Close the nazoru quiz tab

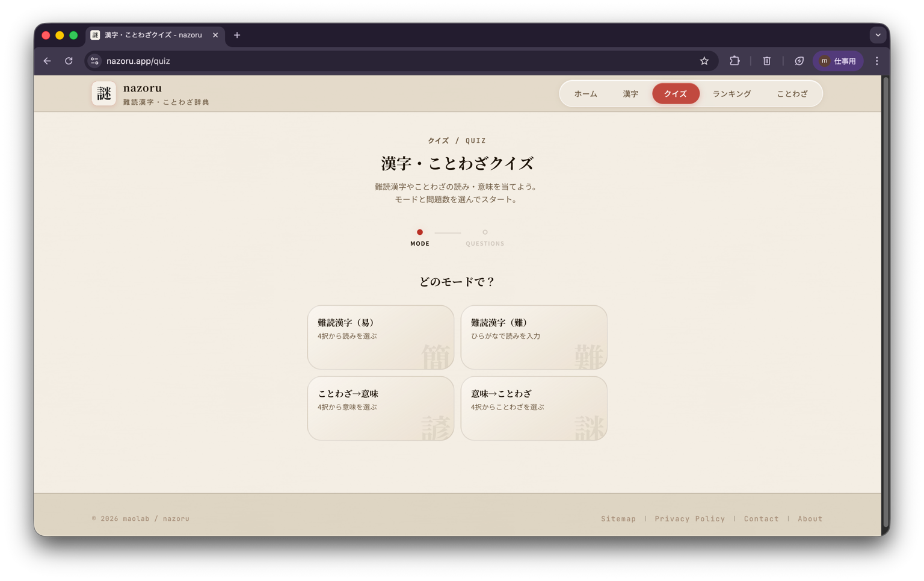[x=215, y=35]
